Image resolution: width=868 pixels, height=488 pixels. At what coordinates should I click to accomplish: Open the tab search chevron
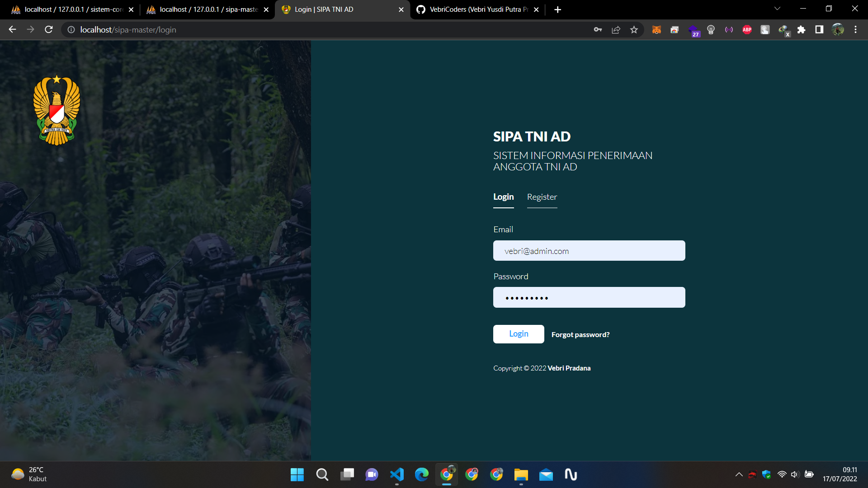point(777,9)
